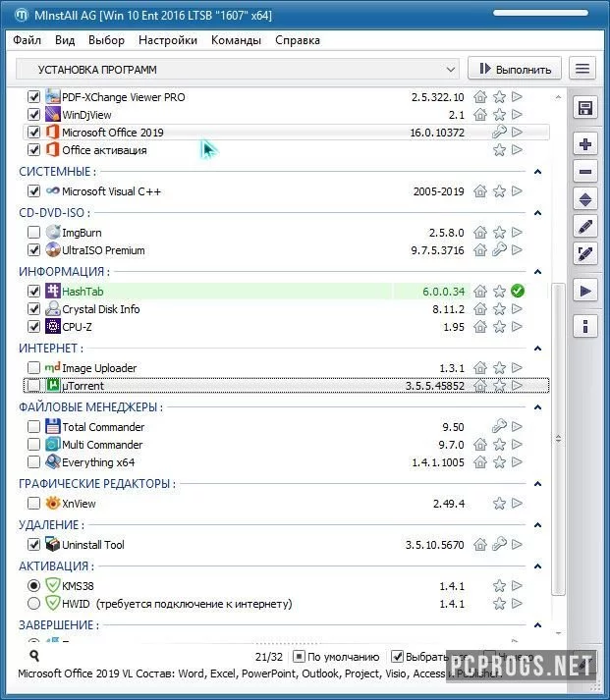The width and height of the screenshot is (610, 700).
Task: Click the Выполнить button
Action: (x=515, y=69)
